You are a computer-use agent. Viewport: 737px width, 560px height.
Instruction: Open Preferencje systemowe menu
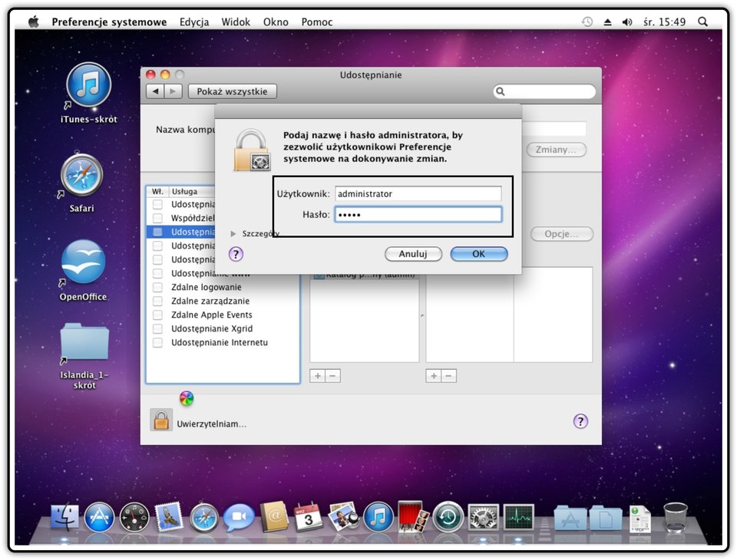[x=109, y=22]
